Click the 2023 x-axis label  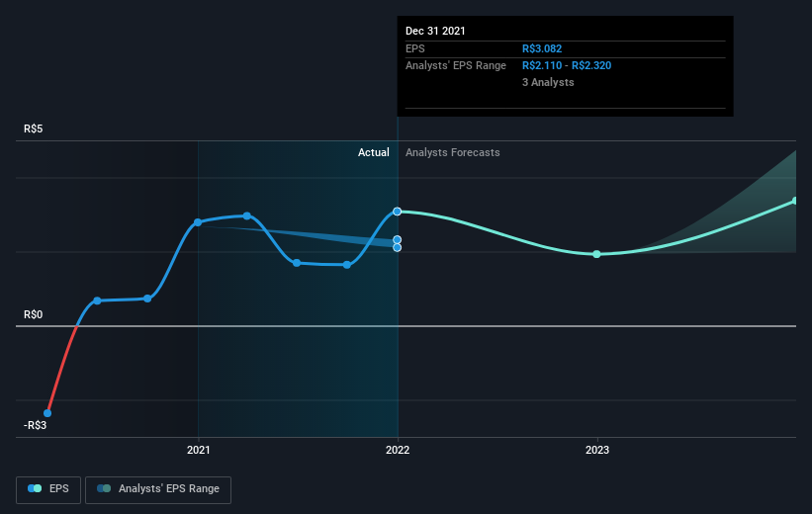pos(597,450)
